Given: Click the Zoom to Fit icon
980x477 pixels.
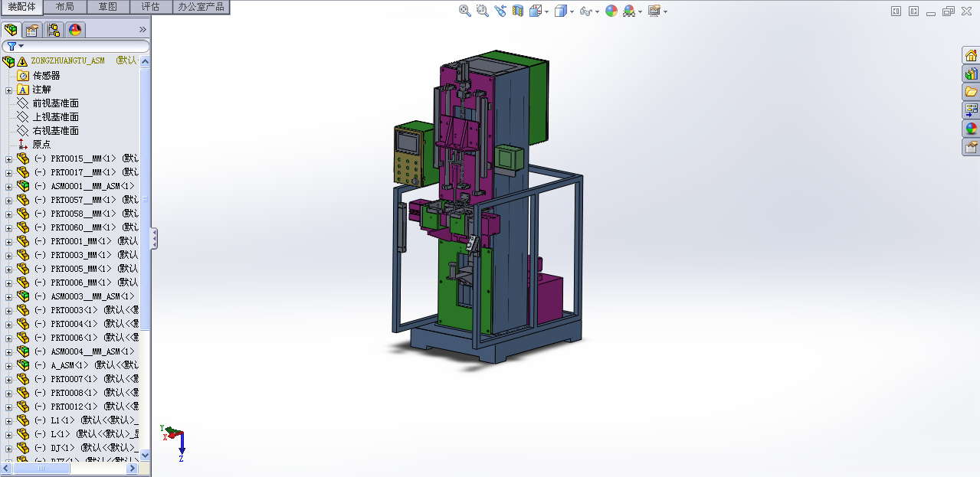Looking at the screenshot, I should pyautogui.click(x=465, y=11).
